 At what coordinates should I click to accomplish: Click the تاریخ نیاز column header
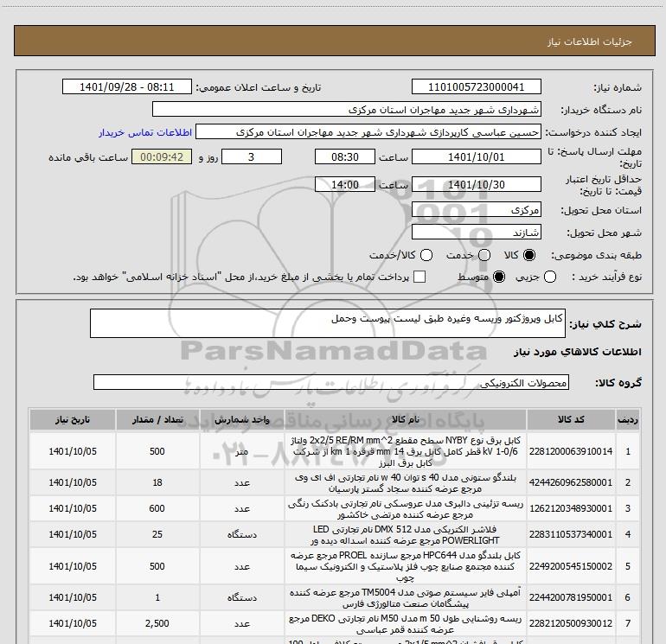coord(73,419)
